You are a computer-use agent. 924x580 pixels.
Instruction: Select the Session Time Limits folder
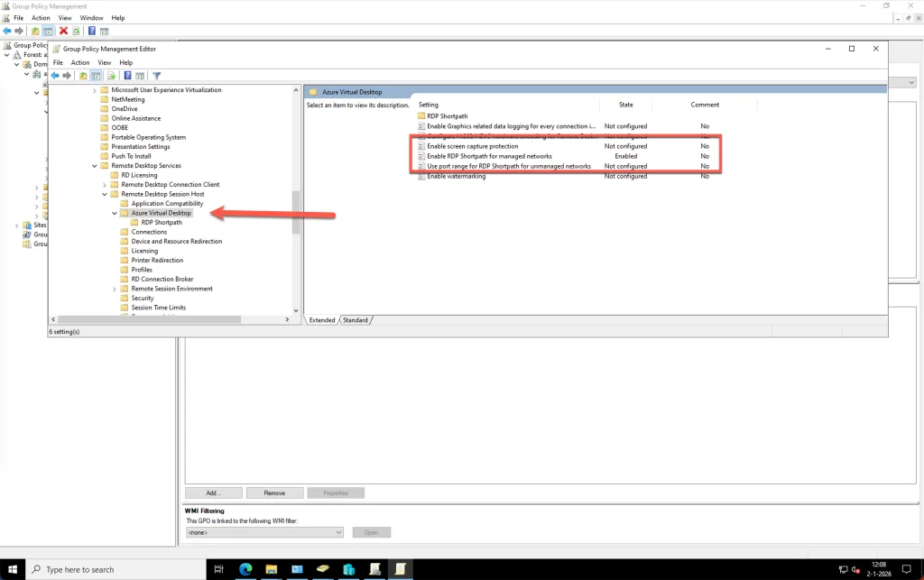(x=158, y=308)
